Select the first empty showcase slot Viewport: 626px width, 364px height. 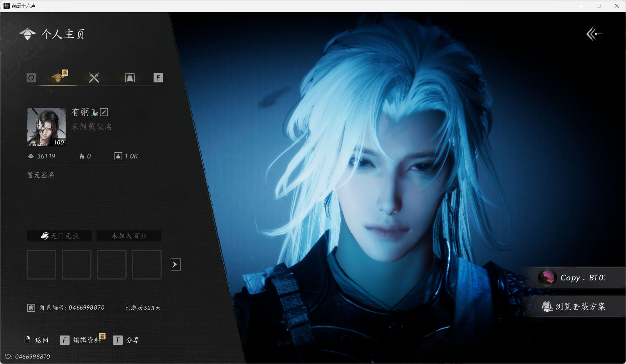pos(41,265)
